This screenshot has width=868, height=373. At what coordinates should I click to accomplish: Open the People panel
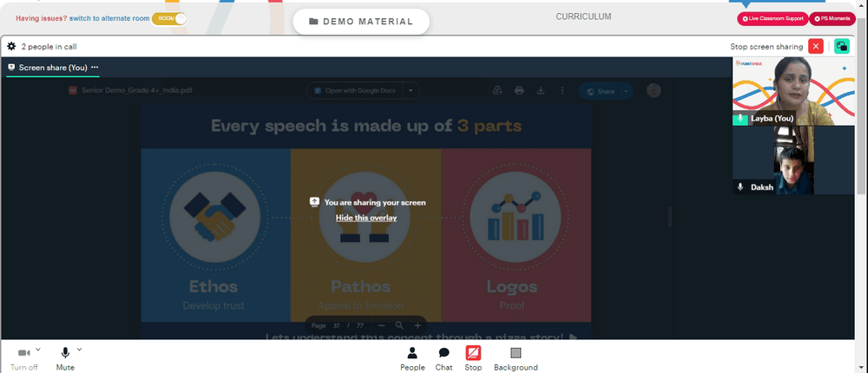pyautogui.click(x=412, y=358)
